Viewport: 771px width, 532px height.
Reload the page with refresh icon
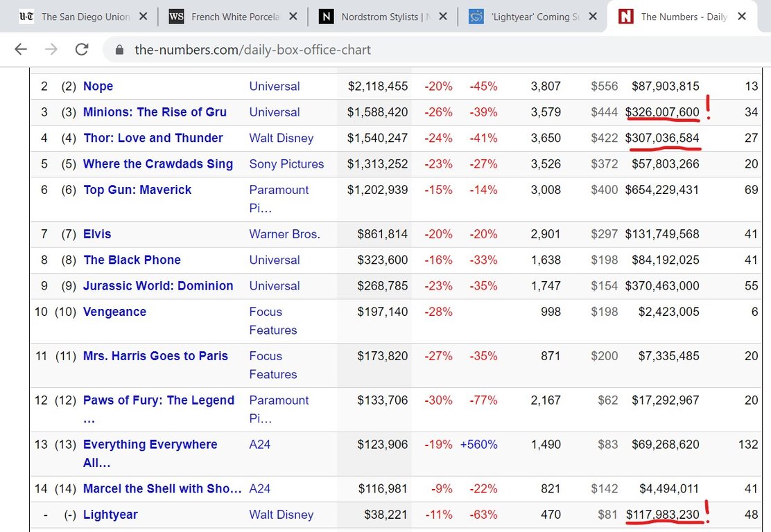82,49
